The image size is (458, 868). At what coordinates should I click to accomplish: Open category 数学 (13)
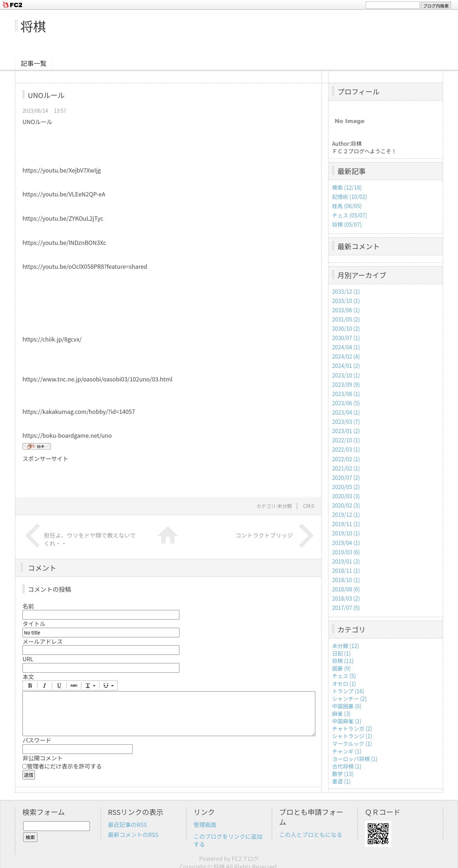[343, 774]
